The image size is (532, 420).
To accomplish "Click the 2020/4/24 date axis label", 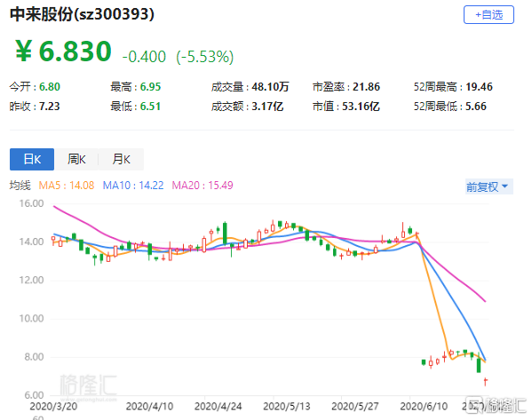I will point(218,407).
